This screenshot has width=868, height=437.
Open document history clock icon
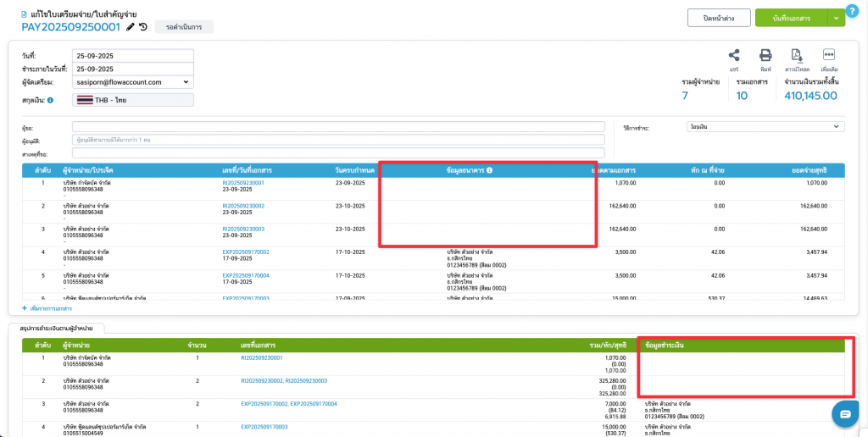[x=143, y=27]
